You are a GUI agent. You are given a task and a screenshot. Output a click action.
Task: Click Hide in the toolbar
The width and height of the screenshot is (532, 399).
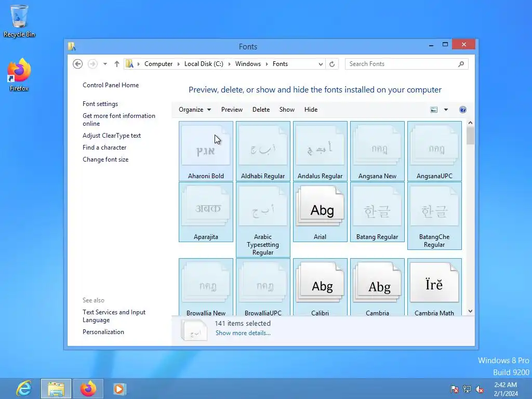[311, 110]
